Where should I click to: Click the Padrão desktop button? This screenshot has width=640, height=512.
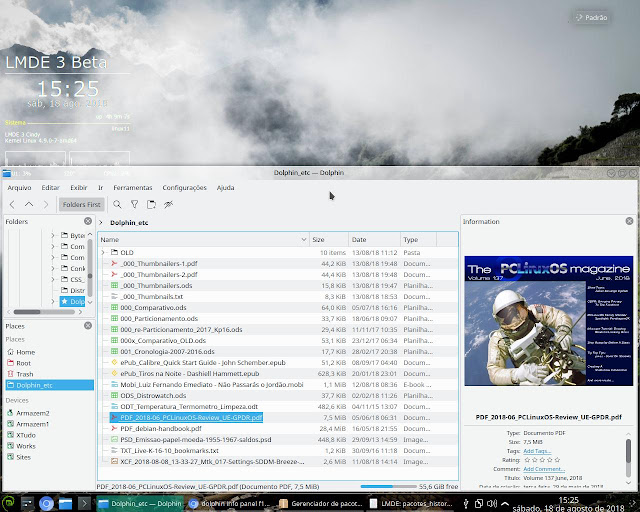tap(591, 18)
